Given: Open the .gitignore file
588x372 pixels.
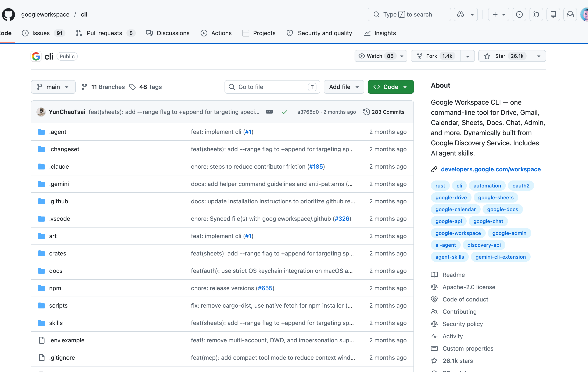Looking at the screenshot, I should pos(62,358).
